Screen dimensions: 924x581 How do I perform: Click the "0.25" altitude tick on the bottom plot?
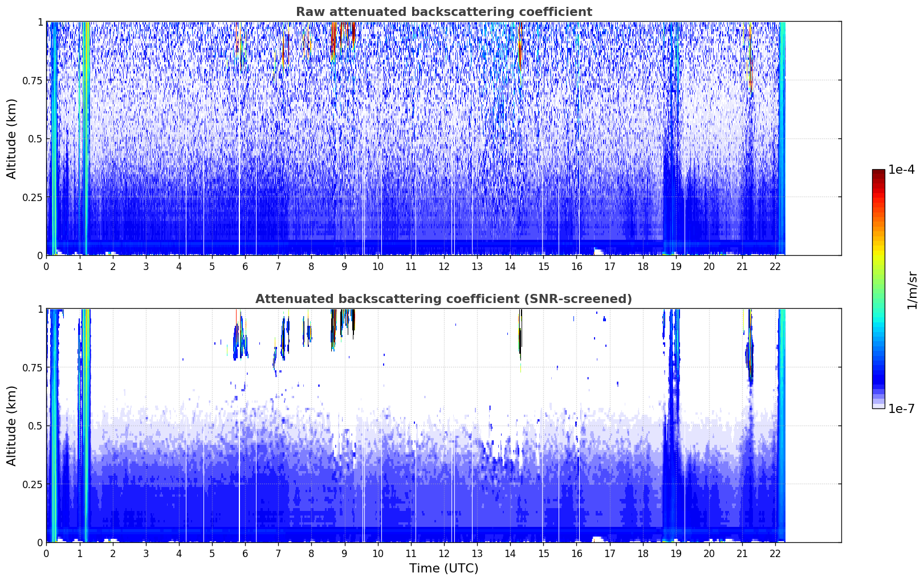click(32, 484)
